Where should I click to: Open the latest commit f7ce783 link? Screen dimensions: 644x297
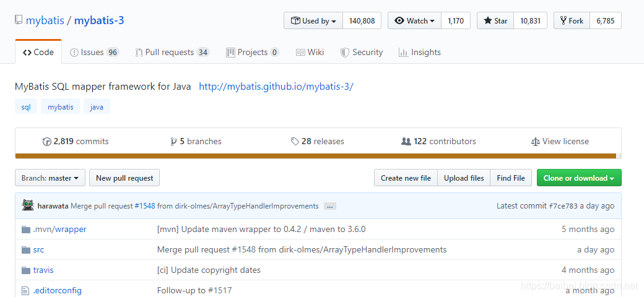coord(564,206)
